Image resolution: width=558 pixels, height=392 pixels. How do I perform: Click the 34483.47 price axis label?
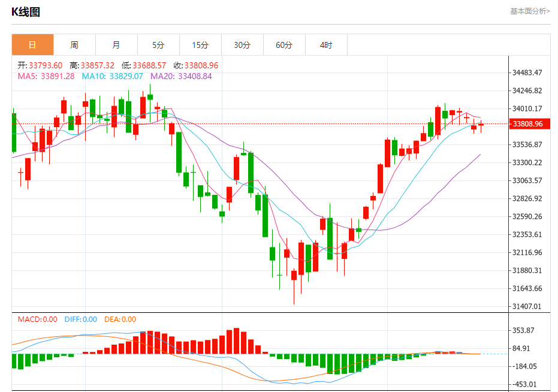[x=527, y=73]
